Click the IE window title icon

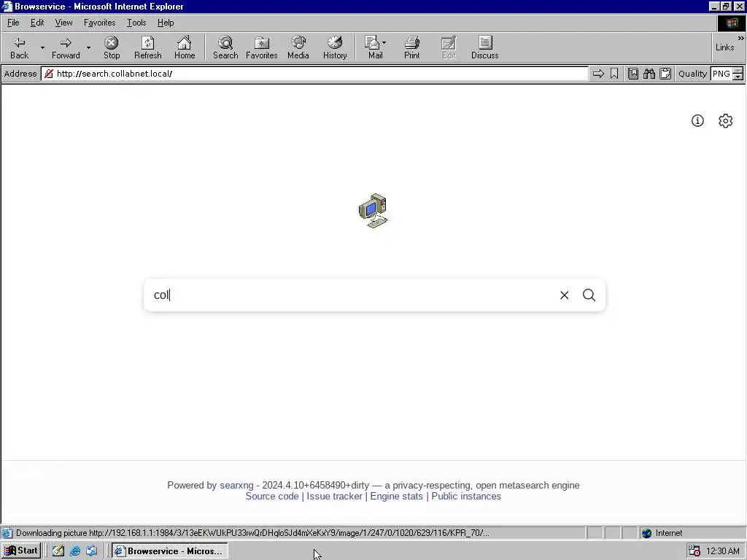[7, 6]
